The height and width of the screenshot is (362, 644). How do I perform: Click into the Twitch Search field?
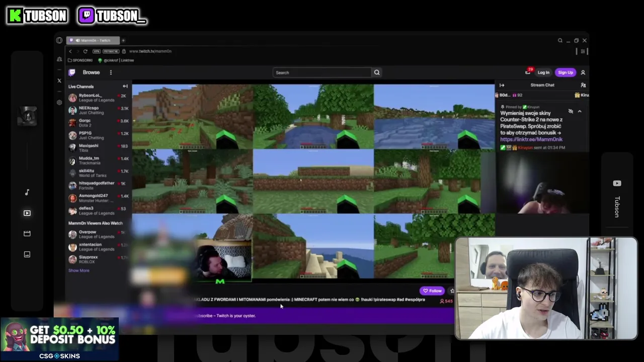coord(322,72)
